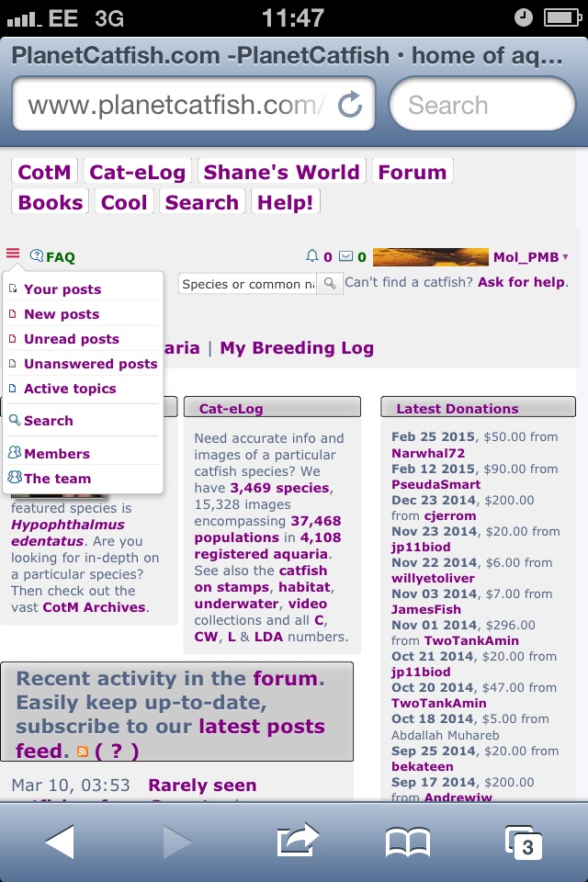Select New posts in quick links
Image resolution: width=588 pixels, height=882 pixels.
(62, 314)
